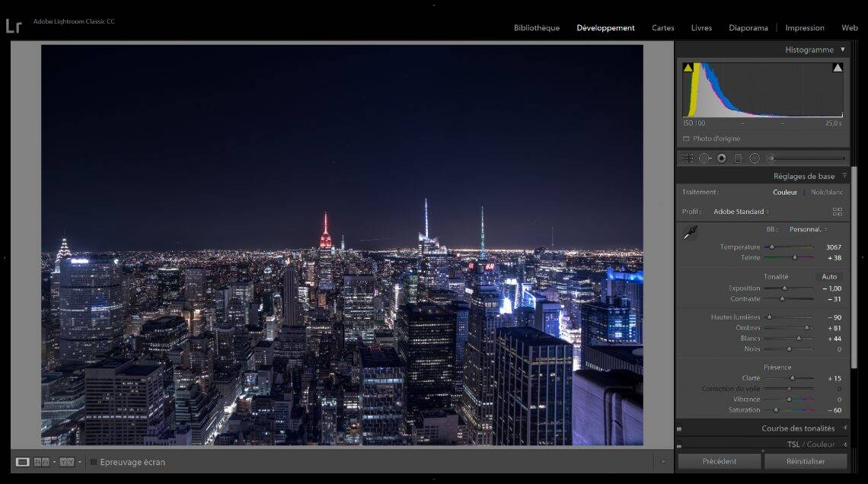
Task: Collapse the Histogramme panel
Action: (843, 49)
